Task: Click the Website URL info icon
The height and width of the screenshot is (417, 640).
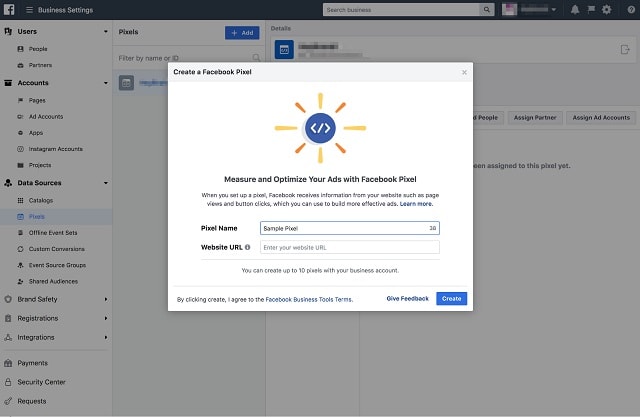Action: coord(247,247)
